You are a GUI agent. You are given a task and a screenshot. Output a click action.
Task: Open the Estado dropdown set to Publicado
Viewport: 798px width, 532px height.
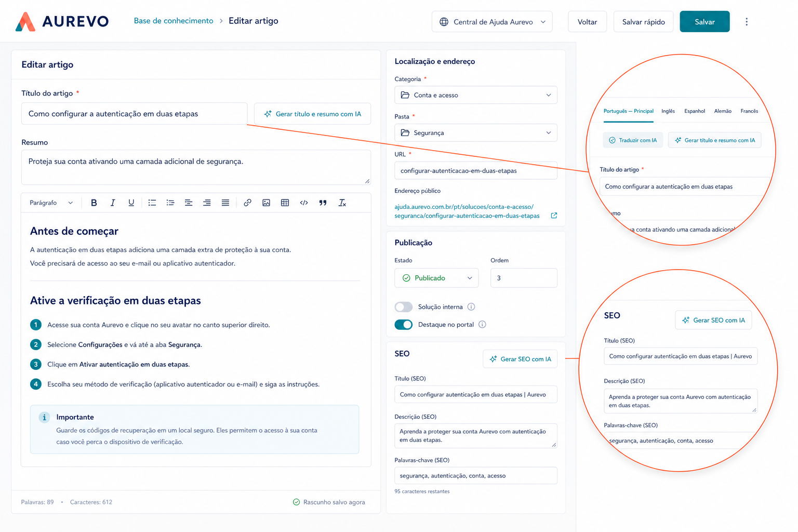pos(436,278)
